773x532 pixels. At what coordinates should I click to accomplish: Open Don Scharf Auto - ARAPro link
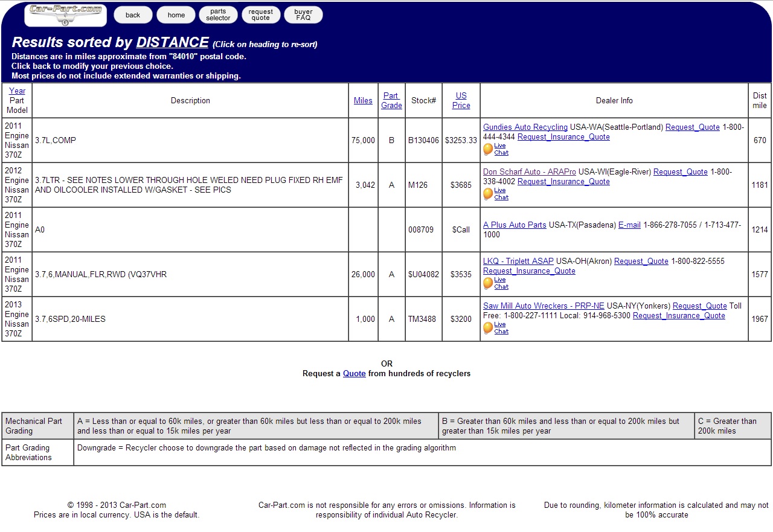click(530, 172)
